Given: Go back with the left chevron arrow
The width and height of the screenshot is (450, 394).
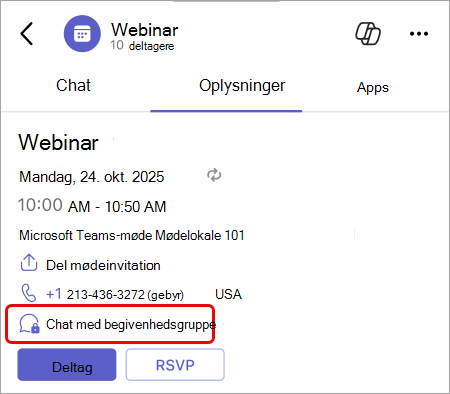Looking at the screenshot, I should (27, 34).
